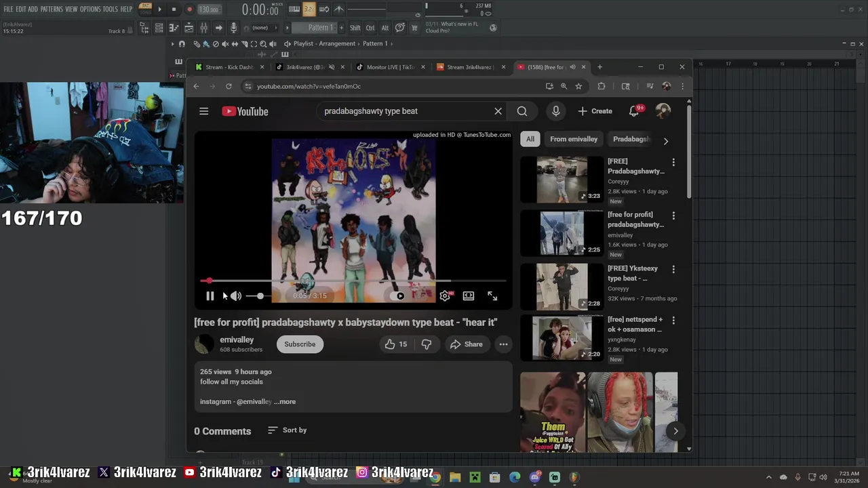
Task: Open the emivalley channel name link
Action: 237,340
